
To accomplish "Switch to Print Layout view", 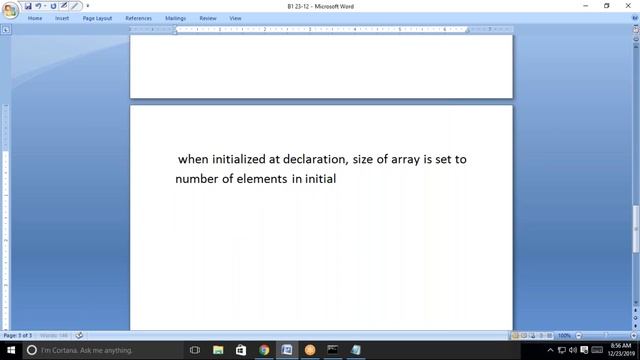I will 515,336.
